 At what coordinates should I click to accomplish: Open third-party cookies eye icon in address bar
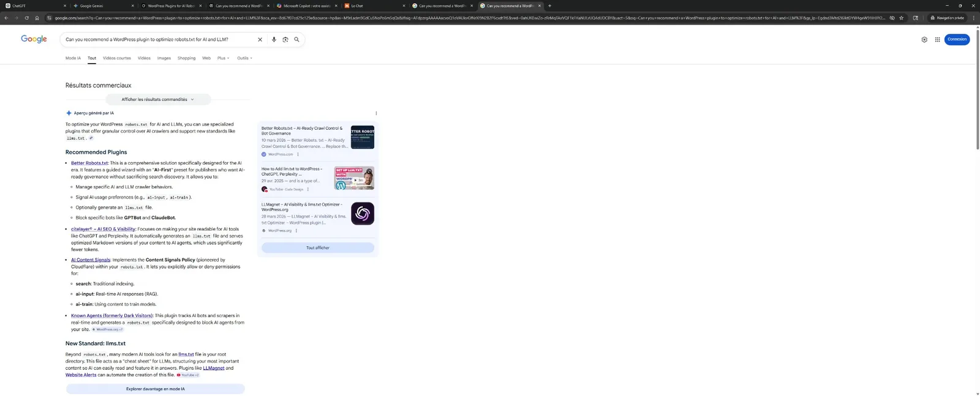point(892,18)
